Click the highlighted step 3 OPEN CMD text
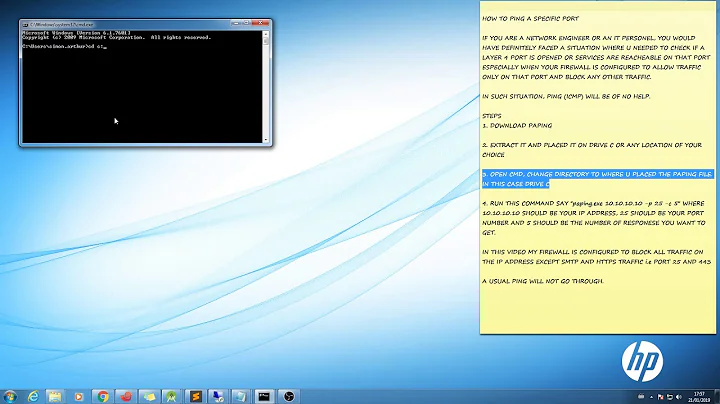This screenshot has height=404, width=720. point(597,179)
